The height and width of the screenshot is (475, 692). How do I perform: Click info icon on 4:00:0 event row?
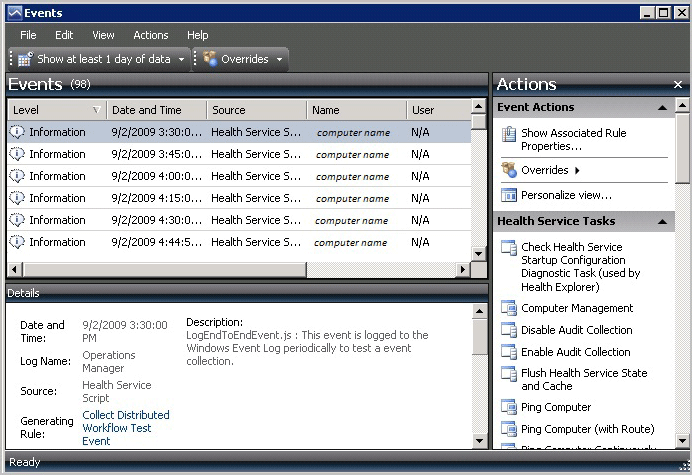tap(17, 176)
